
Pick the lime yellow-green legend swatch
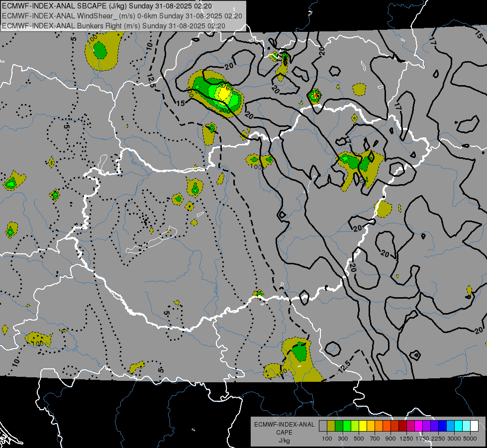355,426
